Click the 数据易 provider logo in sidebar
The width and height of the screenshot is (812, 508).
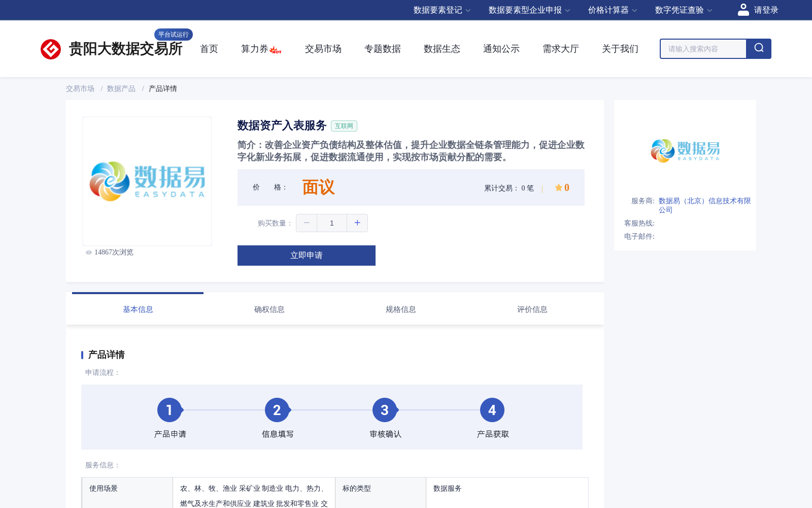[685, 151]
